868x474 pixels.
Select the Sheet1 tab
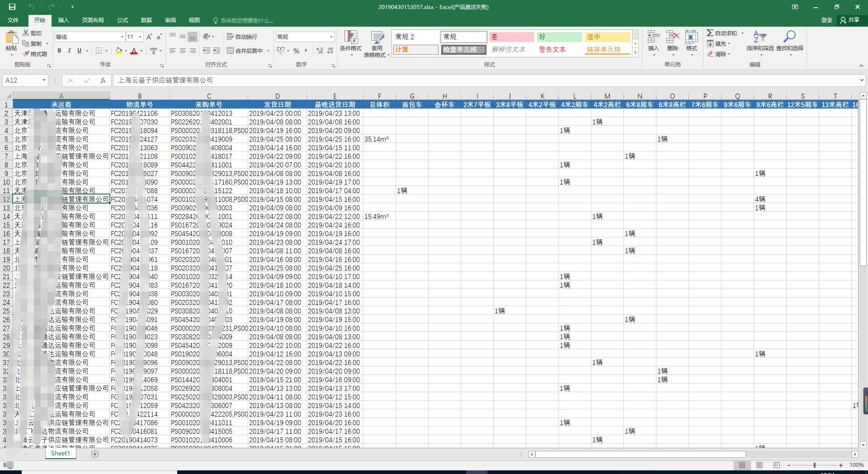pyautogui.click(x=60, y=453)
